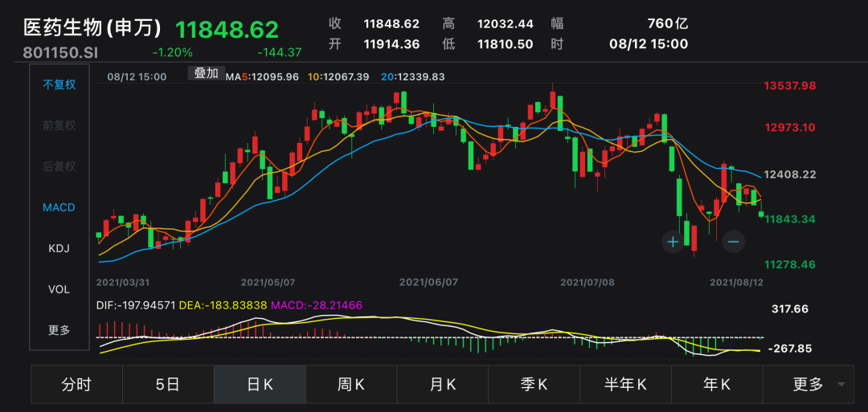Screen dimensions: 868x412
Task: Click the 叠加 overlay button
Action: point(206,74)
